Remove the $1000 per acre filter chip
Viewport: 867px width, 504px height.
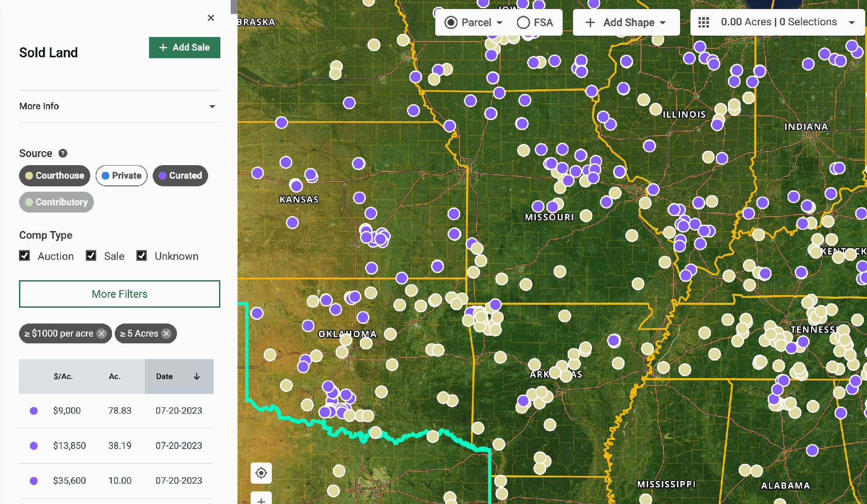pos(101,333)
